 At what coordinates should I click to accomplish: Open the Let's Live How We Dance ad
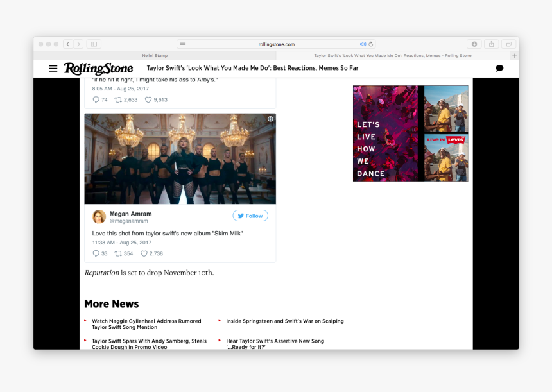point(386,133)
